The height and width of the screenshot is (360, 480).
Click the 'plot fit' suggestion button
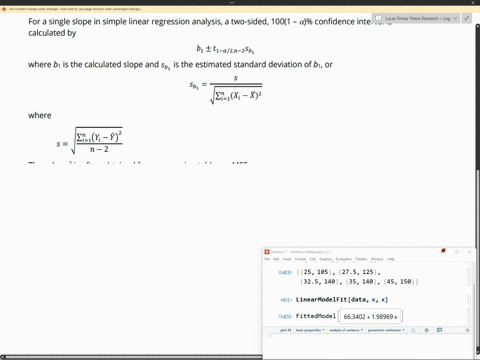(286, 330)
